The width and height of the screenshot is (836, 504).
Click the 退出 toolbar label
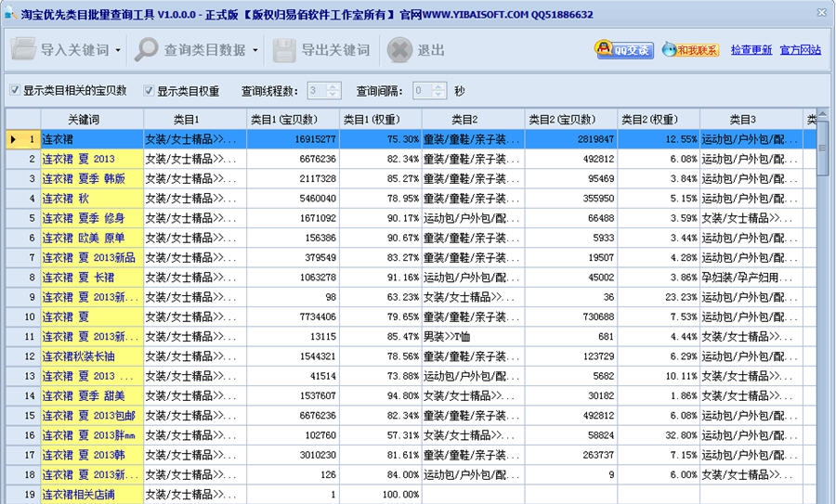(431, 50)
